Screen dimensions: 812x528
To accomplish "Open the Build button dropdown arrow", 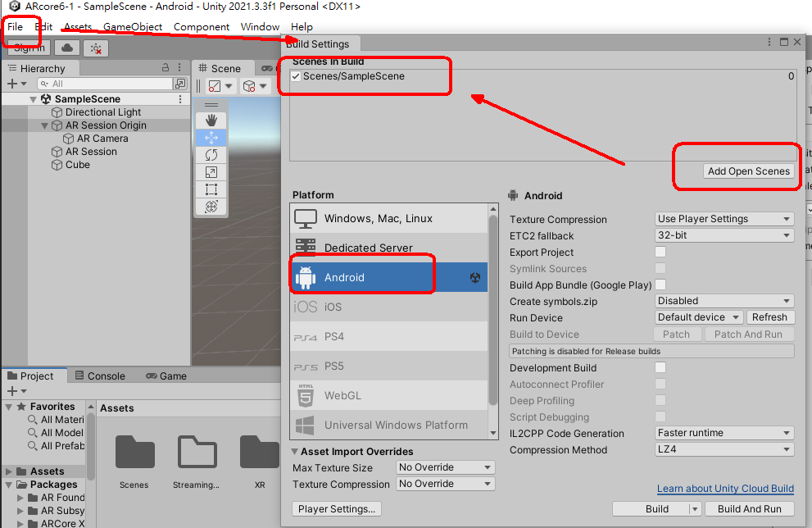I will (x=696, y=509).
